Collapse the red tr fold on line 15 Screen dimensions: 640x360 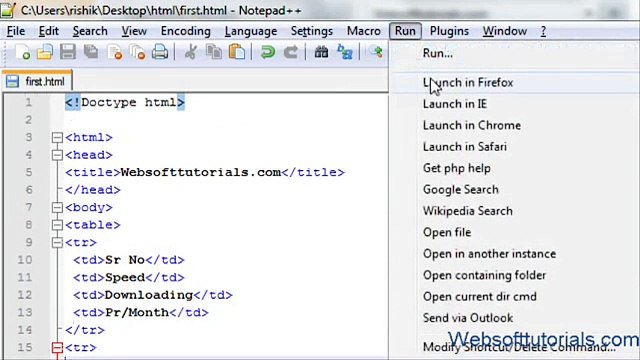pyautogui.click(x=57, y=347)
